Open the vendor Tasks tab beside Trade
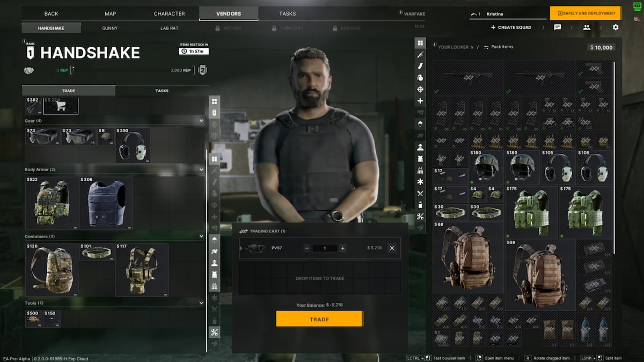 (162, 91)
